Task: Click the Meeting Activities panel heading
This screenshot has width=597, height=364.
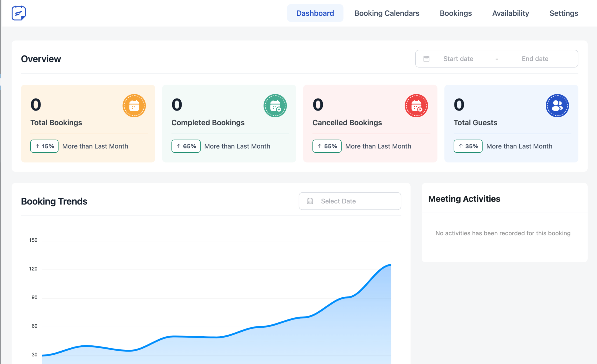Action: tap(464, 199)
